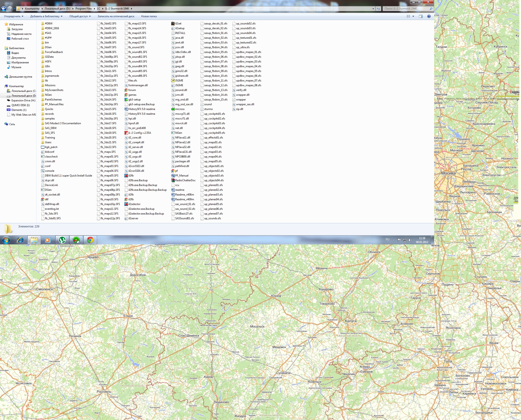
Task: Open the il2fb game executable
Action: (131, 176)
